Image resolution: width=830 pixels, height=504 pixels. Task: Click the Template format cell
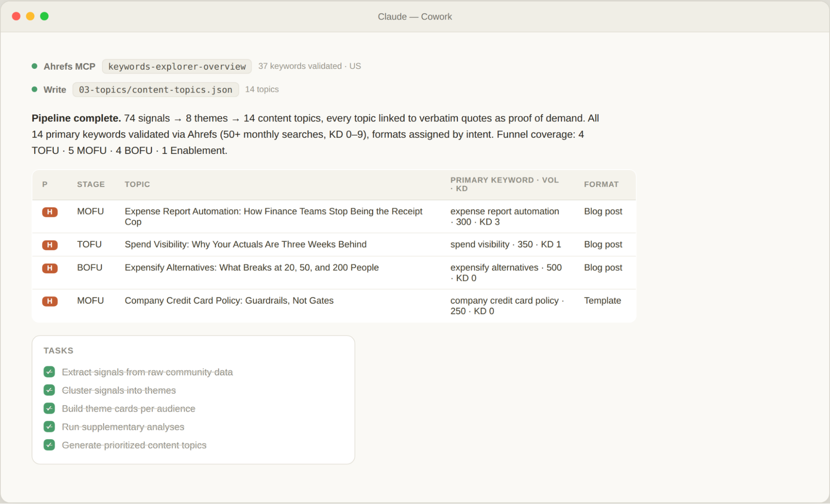603,301
